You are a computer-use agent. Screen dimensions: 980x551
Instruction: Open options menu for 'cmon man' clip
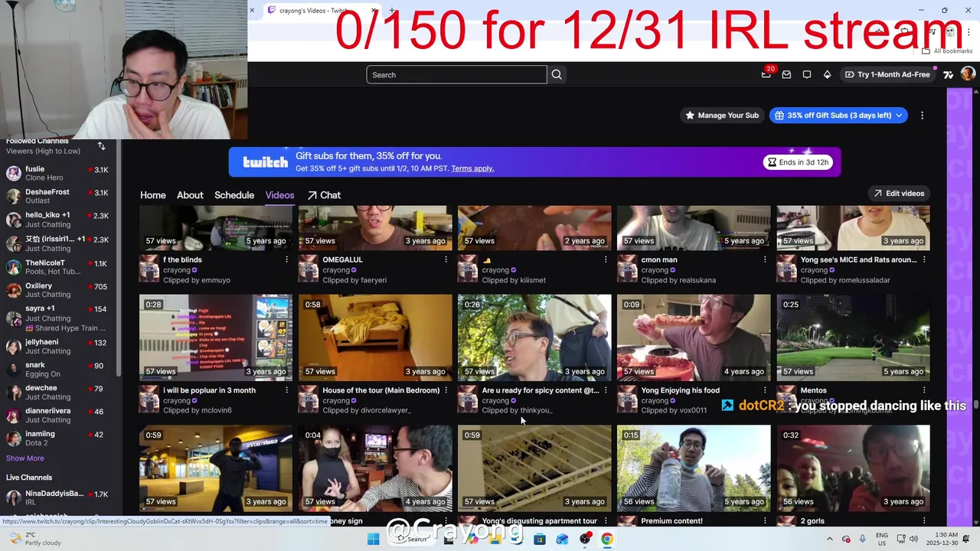765,260
